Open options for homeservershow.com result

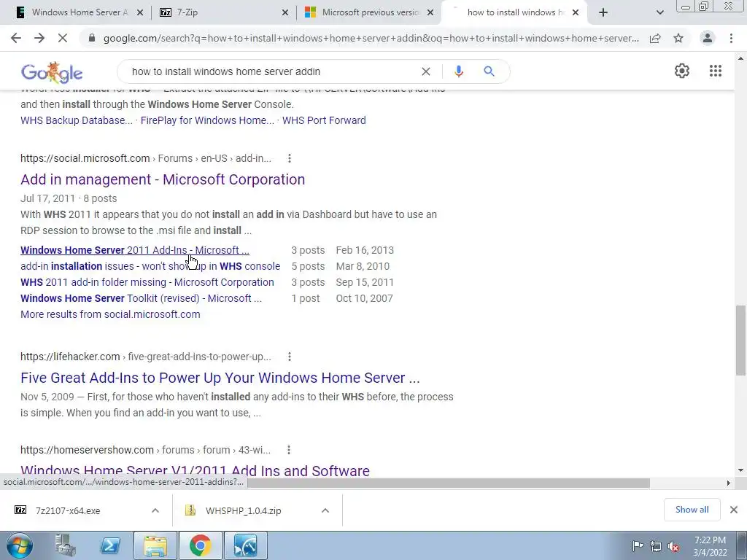point(288,450)
